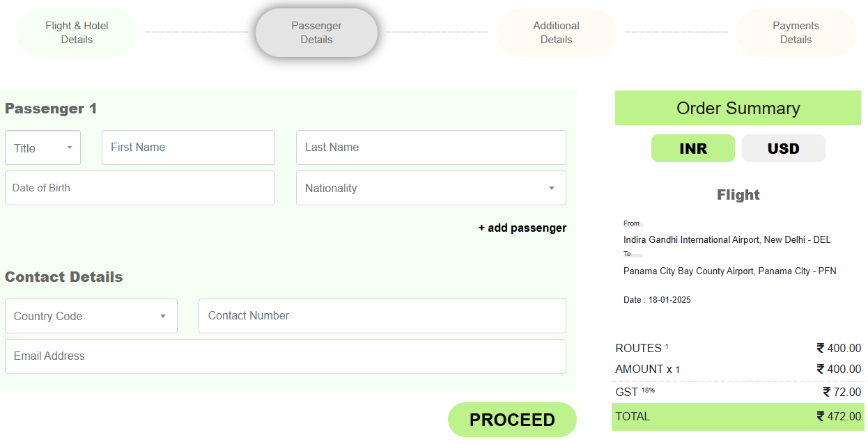
Task: Click the Country Code arrow icon
Action: [x=163, y=316]
